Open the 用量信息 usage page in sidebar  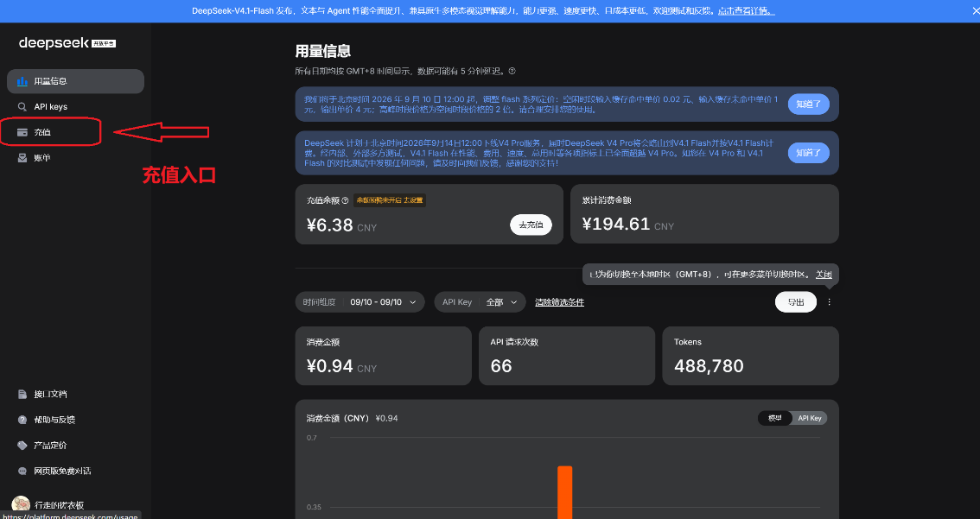click(x=76, y=81)
